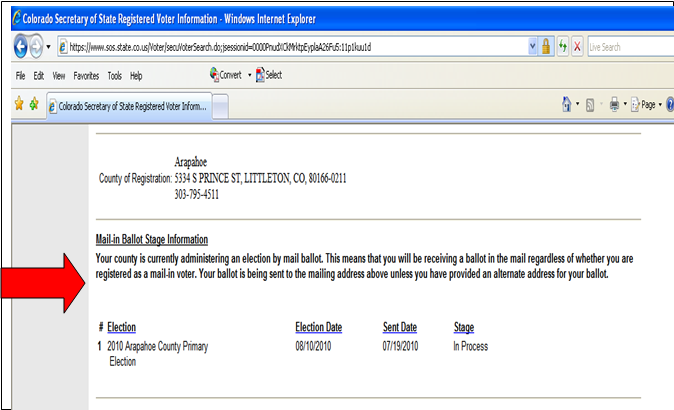Open the Edit menu
This screenshot has width=674, height=410.
(39, 76)
